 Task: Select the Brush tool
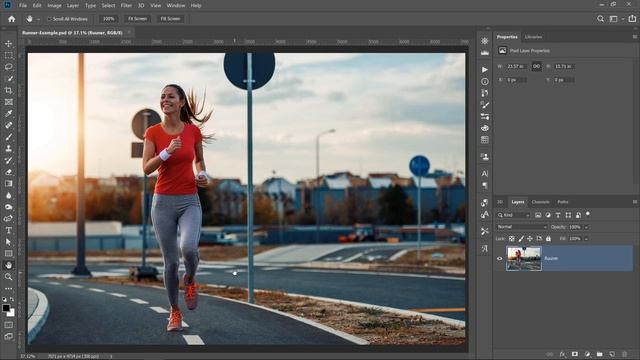[x=9, y=137]
